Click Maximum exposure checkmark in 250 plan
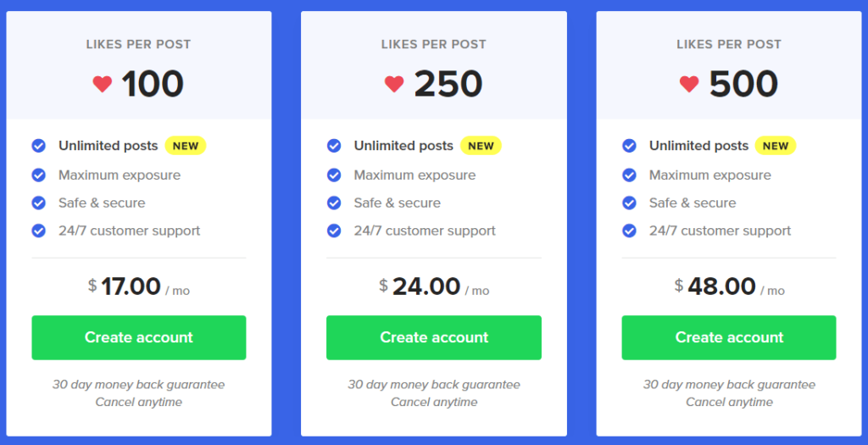868x445 pixels. click(x=334, y=175)
